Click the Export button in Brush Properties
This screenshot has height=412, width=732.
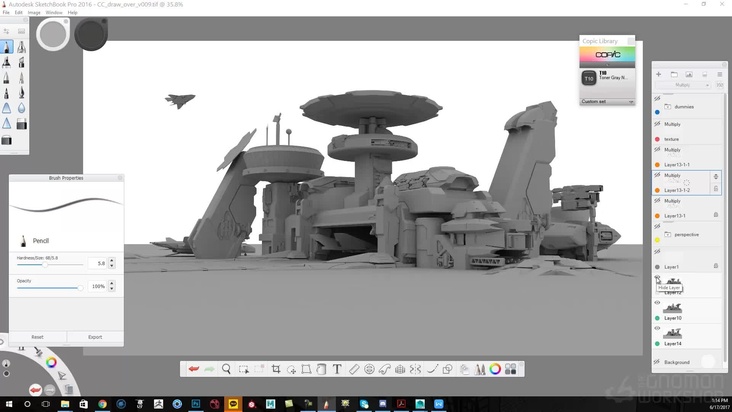click(95, 337)
